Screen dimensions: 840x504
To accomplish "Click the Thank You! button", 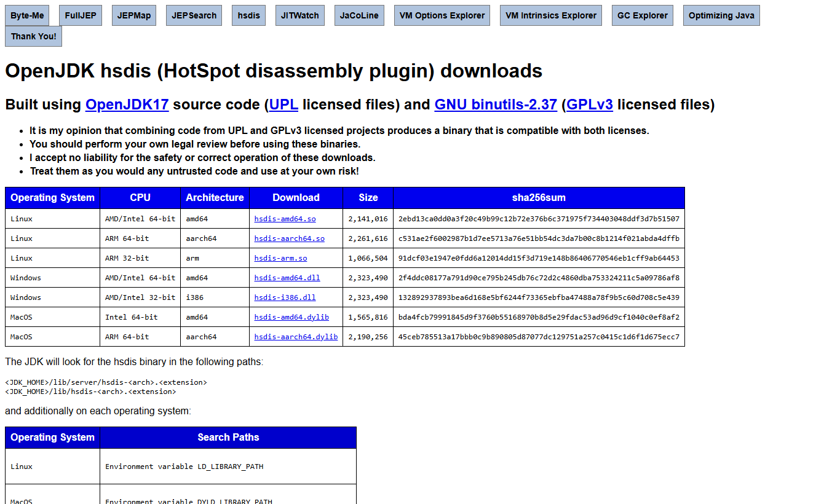I will point(33,36).
